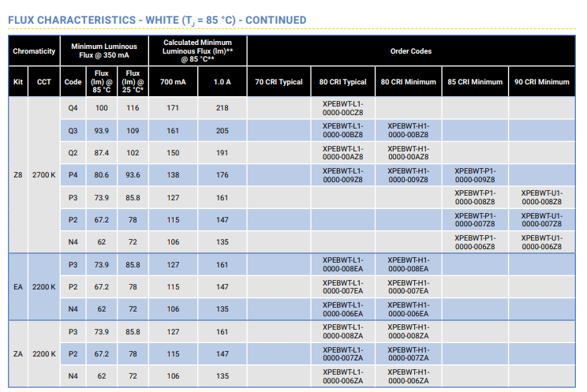Click order code XPEBWT-H1-0000-007ZA
Screen dimensions: 587x392
pos(409,354)
